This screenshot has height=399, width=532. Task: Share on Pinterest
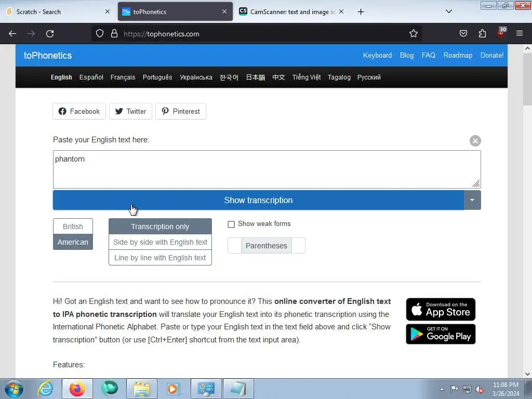(x=181, y=111)
